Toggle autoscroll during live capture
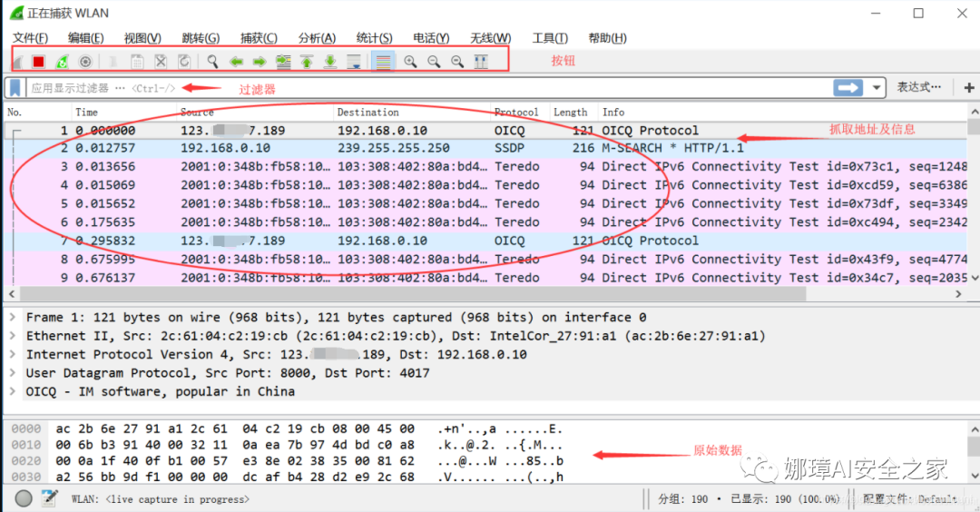980x512 pixels. click(354, 61)
